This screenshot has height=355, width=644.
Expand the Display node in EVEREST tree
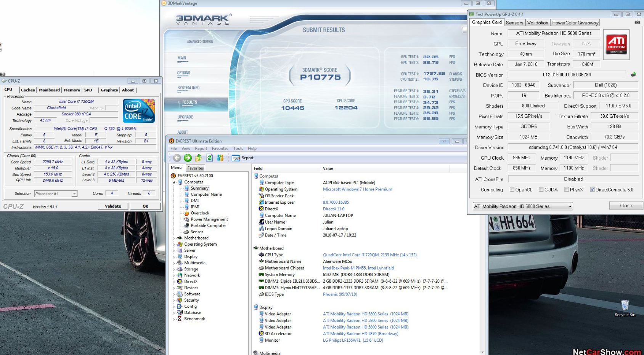[174, 257]
